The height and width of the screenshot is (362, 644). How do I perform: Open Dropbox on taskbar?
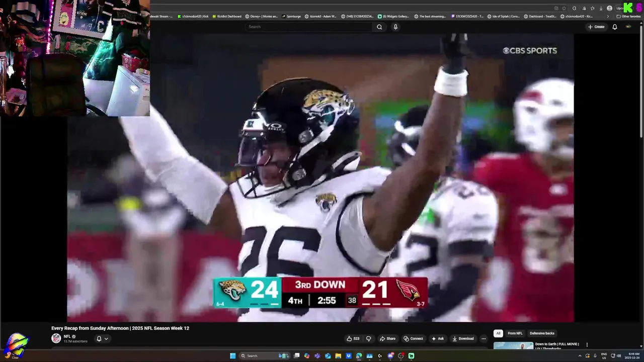click(349, 356)
